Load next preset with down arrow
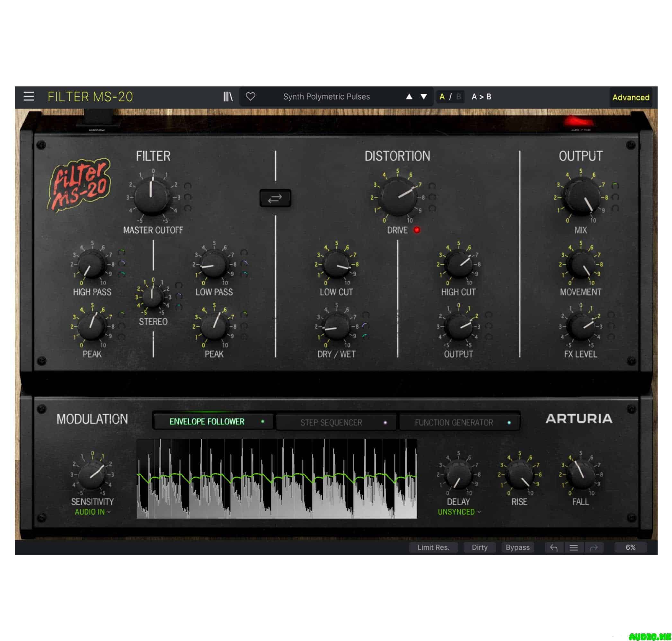The height and width of the screenshot is (641, 672). [x=423, y=97]
